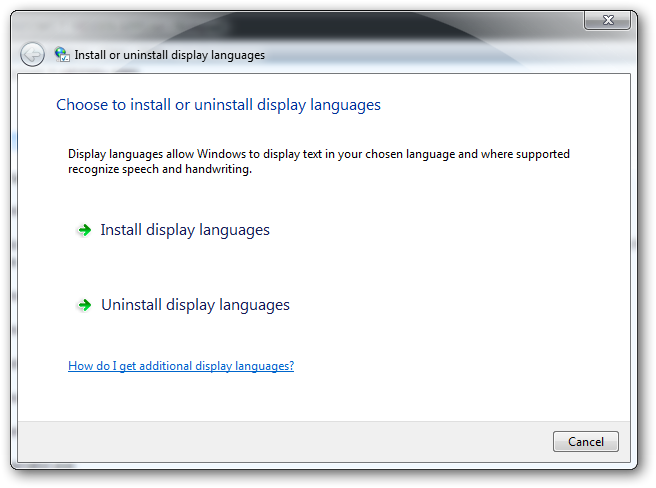Click the text recognize speech and handwriting
The height and width of the screenshot is (488, 656).
point(160,169)
